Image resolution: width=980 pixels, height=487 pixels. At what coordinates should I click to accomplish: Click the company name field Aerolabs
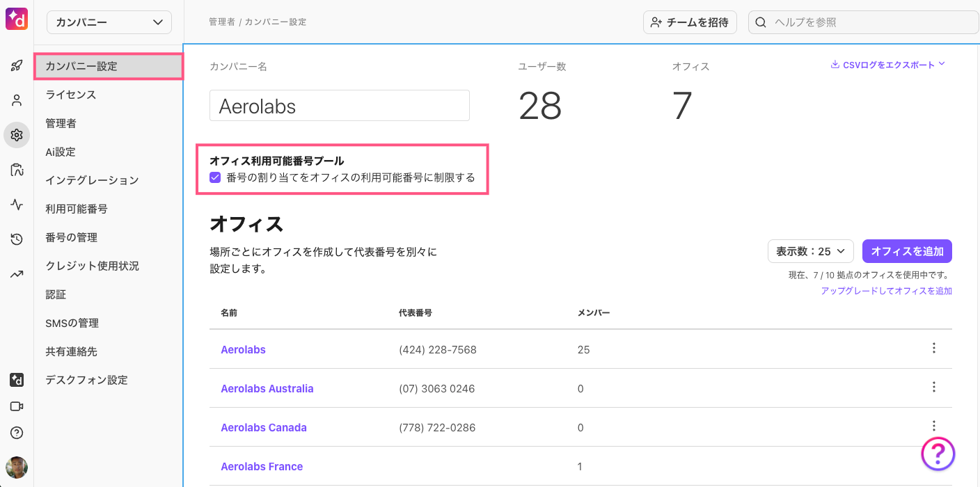tap(340, 106)
